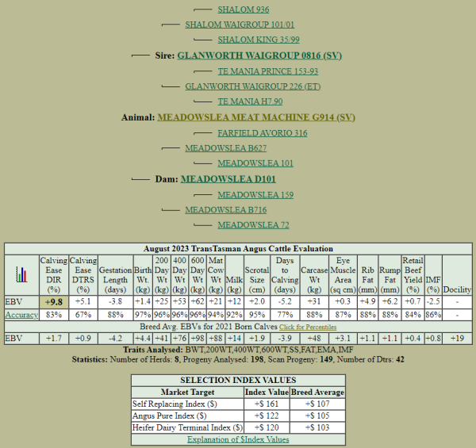Open Click for Percentiles link
Viewport: 476px width, 448px height.
pos(306,327)
